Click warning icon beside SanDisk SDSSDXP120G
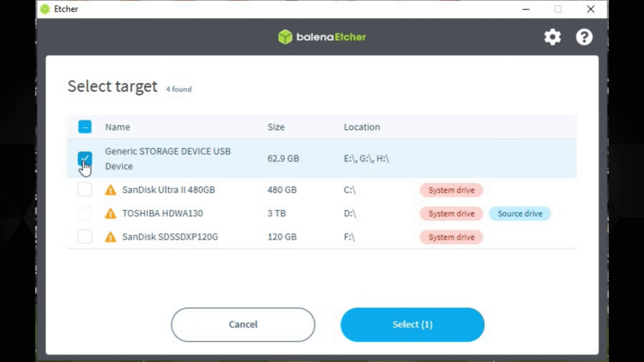The width and height of the screenshot is (644, 362). (111, 237)
